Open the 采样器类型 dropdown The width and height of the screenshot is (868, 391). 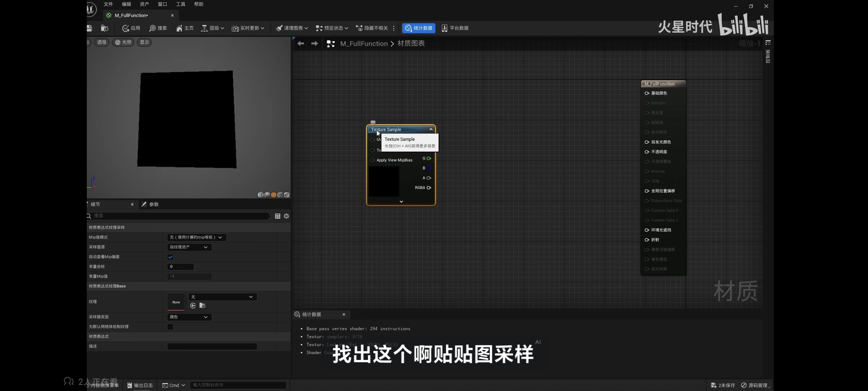189,317
